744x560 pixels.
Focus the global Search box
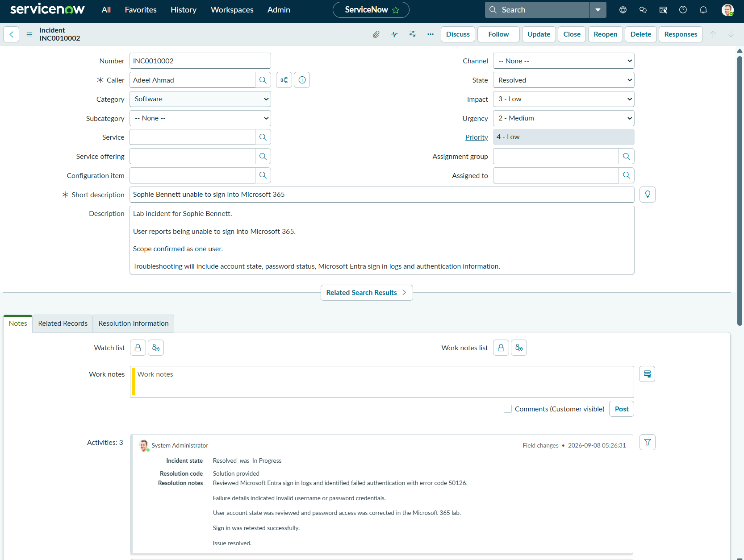coord(537,10)
